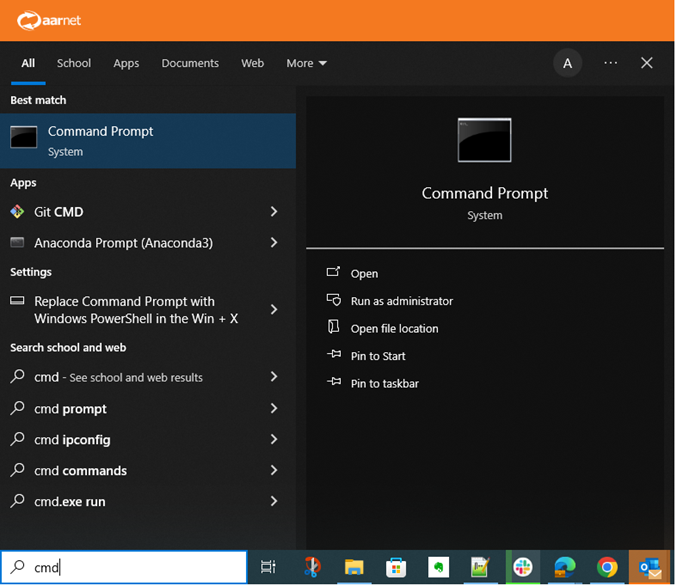Expand the cmd ipconfig suggestion chevron
677x586 pixels.
[x=274, y=440]
